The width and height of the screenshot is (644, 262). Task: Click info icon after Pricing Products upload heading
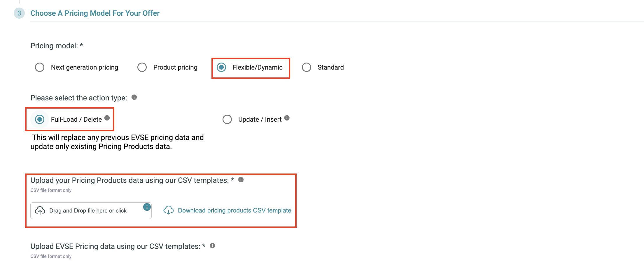[241, 180]
